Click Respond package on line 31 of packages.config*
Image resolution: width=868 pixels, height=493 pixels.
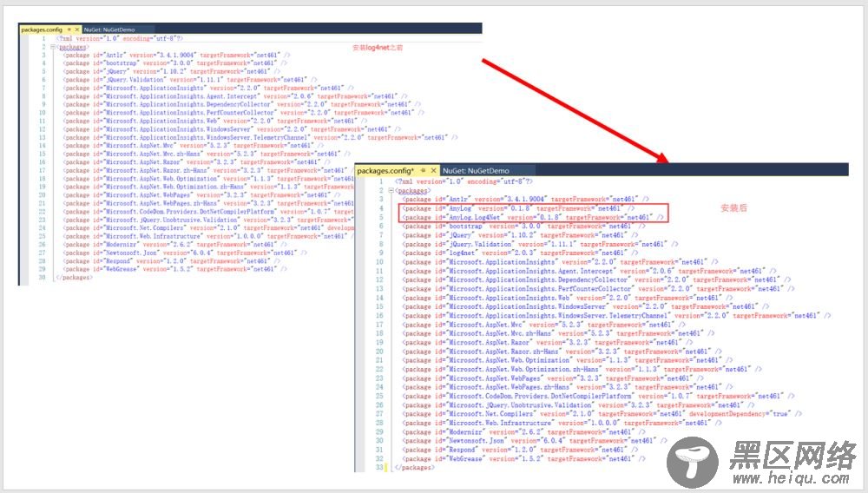[x=520, y=450]
